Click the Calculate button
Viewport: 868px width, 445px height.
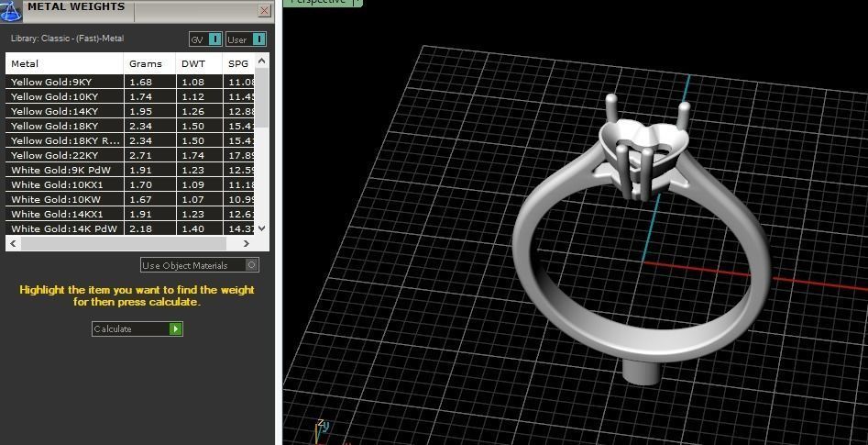(137, 329)
